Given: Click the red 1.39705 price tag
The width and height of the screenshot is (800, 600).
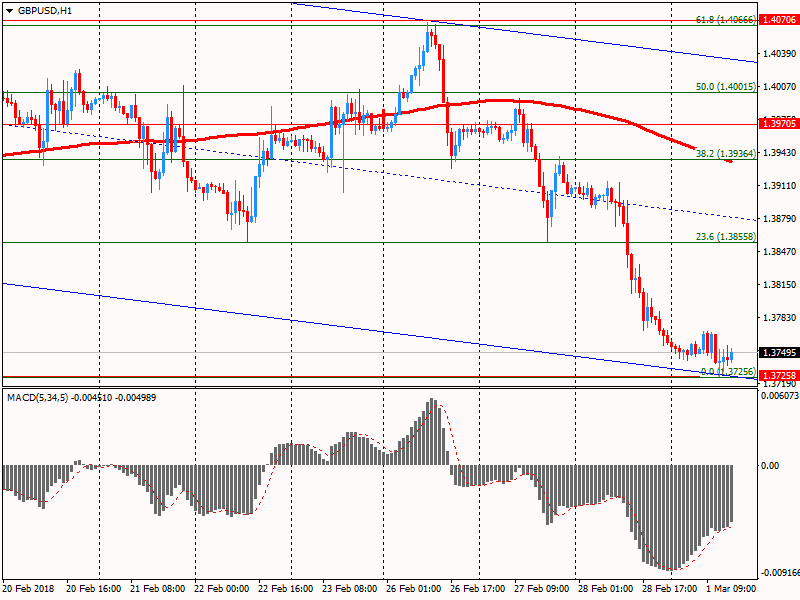Looking at the screenshot, I should pyautogui.click(x=778, y=124).
